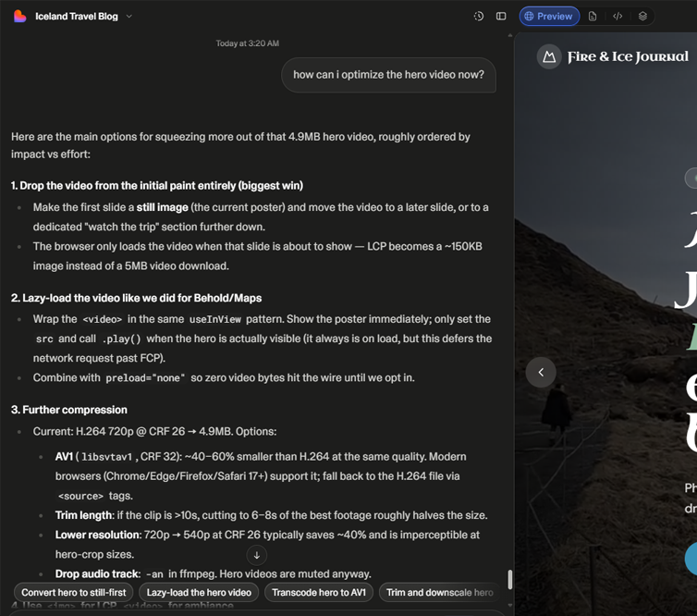Click the 'Current: H.264 720p @ CRF 26' line
Viewport: 697px width, 616px height.
(x=154, y=431)
